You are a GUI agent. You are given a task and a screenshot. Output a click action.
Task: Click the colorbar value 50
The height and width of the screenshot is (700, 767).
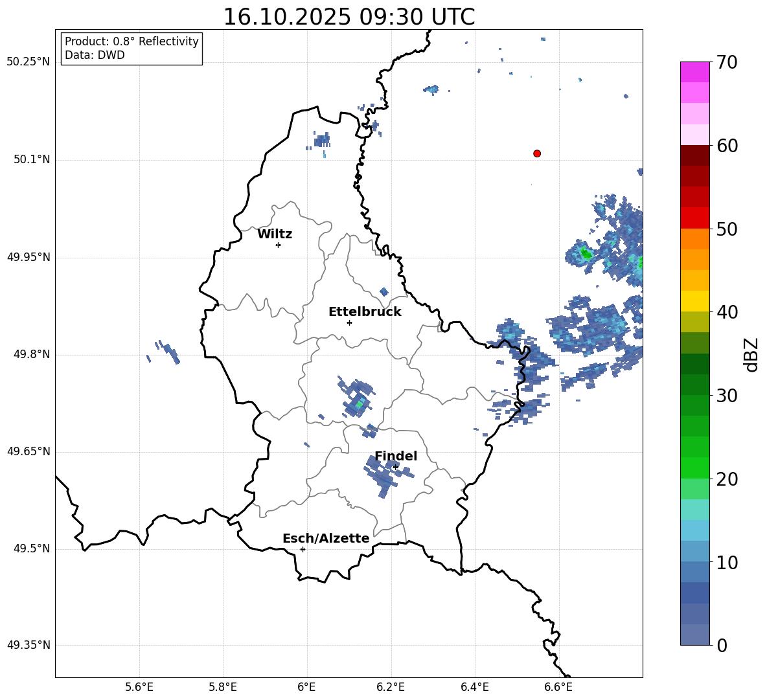click(x=727, y=229)
